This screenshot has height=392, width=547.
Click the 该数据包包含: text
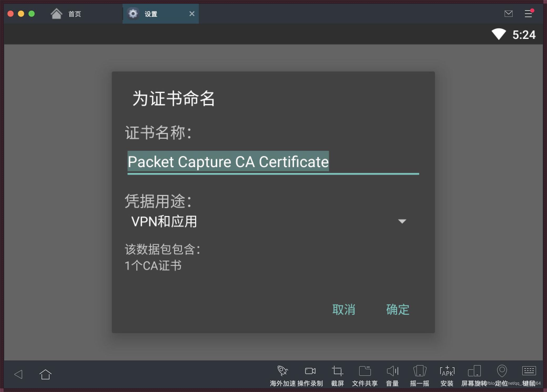[163, 249]
